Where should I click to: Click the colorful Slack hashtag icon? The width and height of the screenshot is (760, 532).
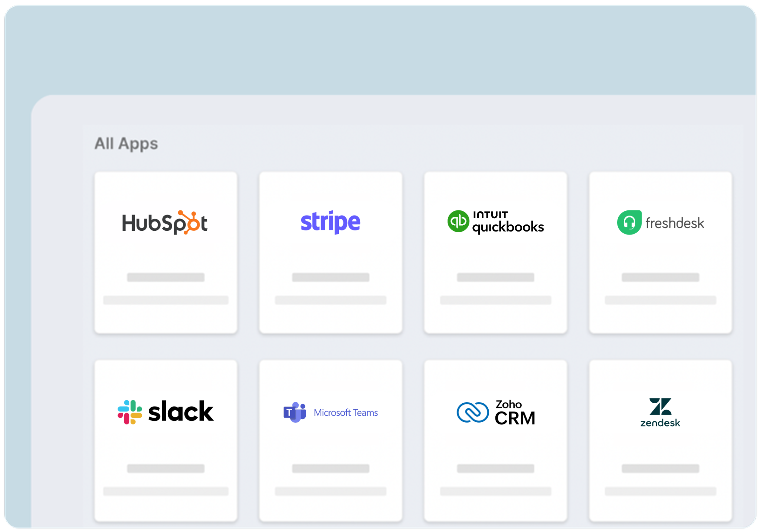pos(130,412)
